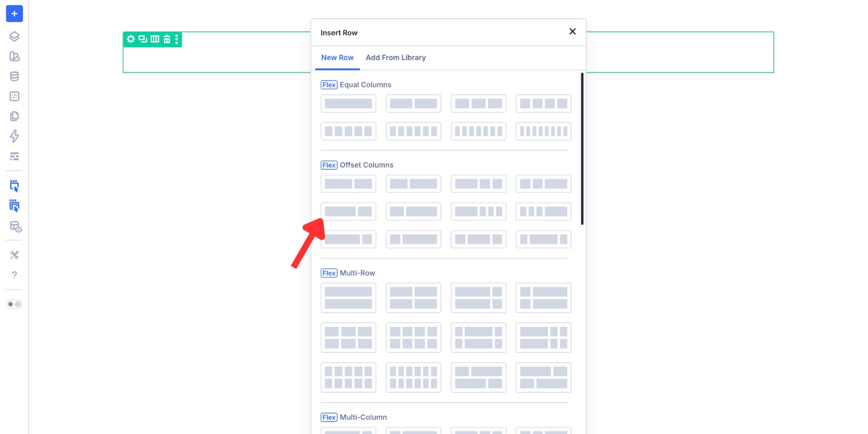Viewport: 868px width, 434px height.
Task: Open the Layers panel from sidebar
Action: coord(14,36)
